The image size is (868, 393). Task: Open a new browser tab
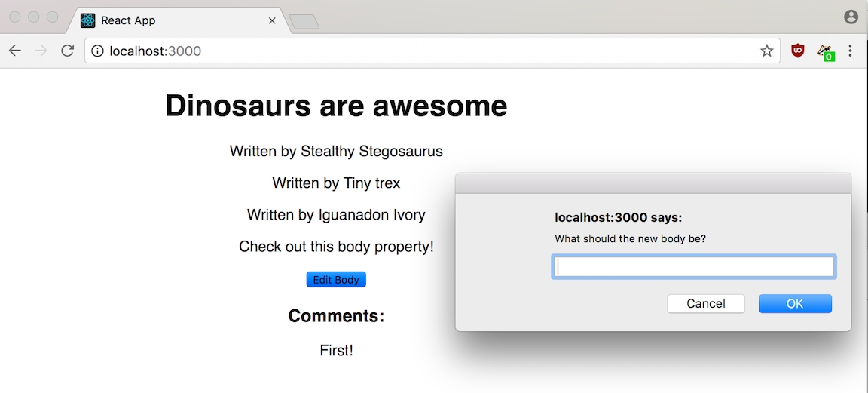[x=304, y=22]
